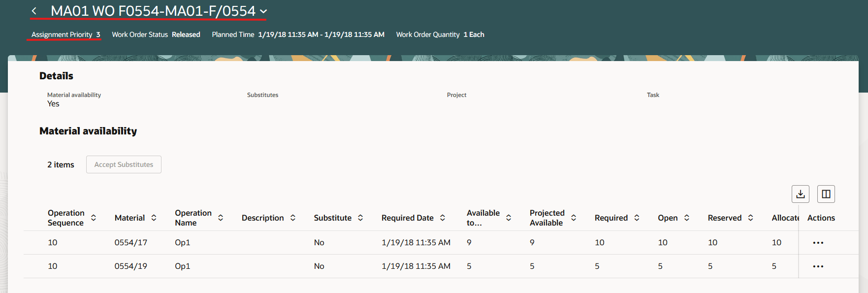Screen dimensions: 868x293
Task: Download the material availability table
Action: [801, 194]
